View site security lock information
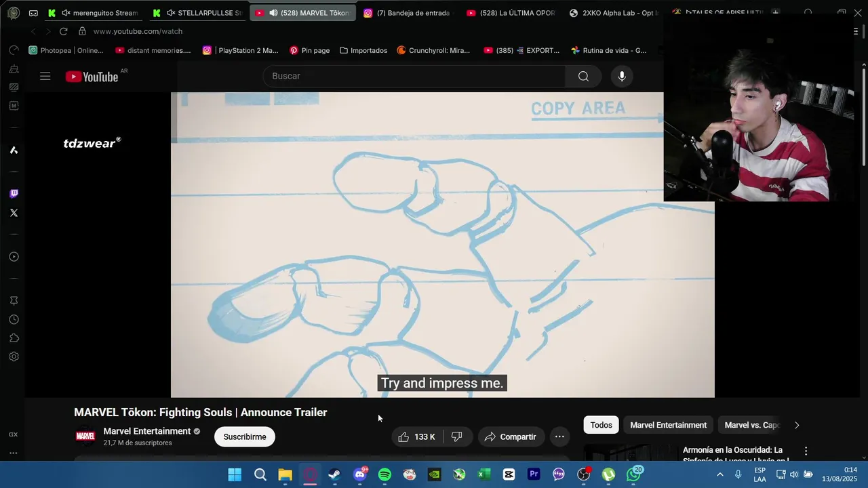868x488 pixels. tap(82, 31)
